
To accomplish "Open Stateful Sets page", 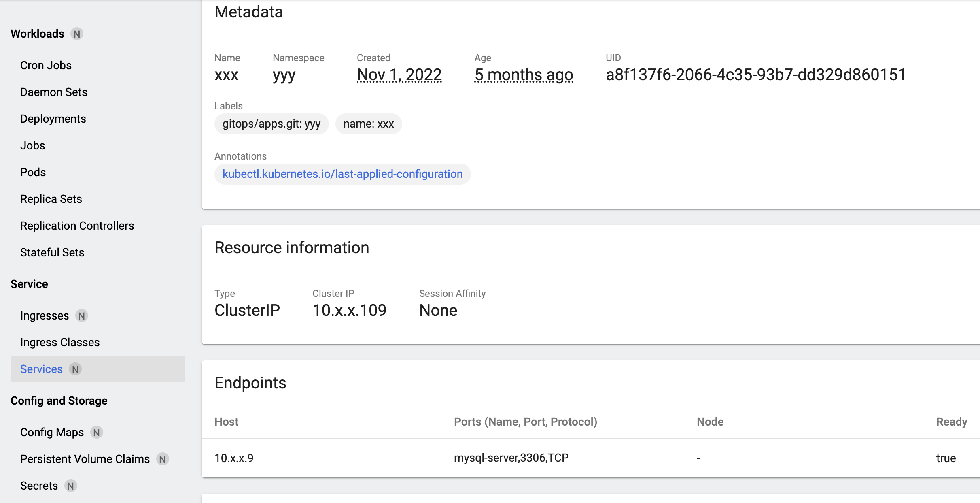I will click(x=52, y=253).
